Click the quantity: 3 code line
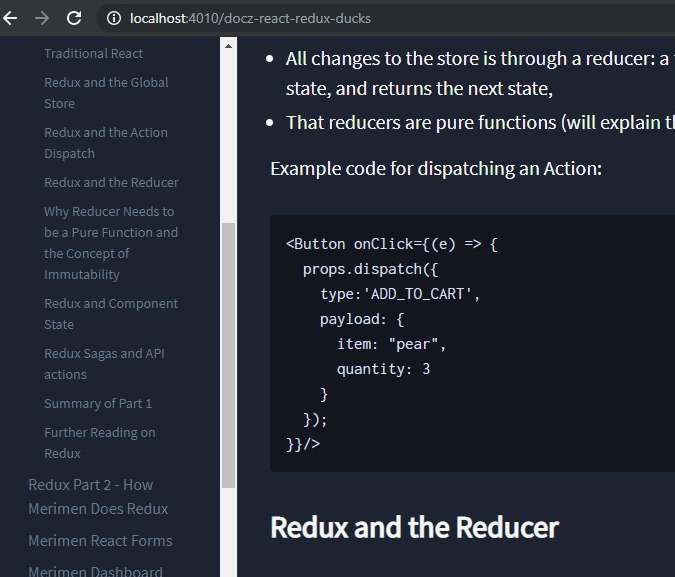675x577 pixels. (383, 369)
